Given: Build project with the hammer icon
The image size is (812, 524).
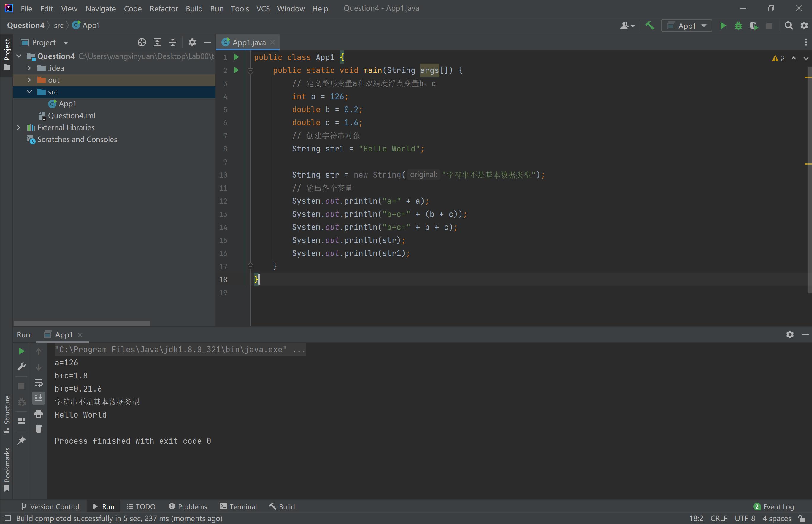Looking at the screenshot, I should 650,26.
